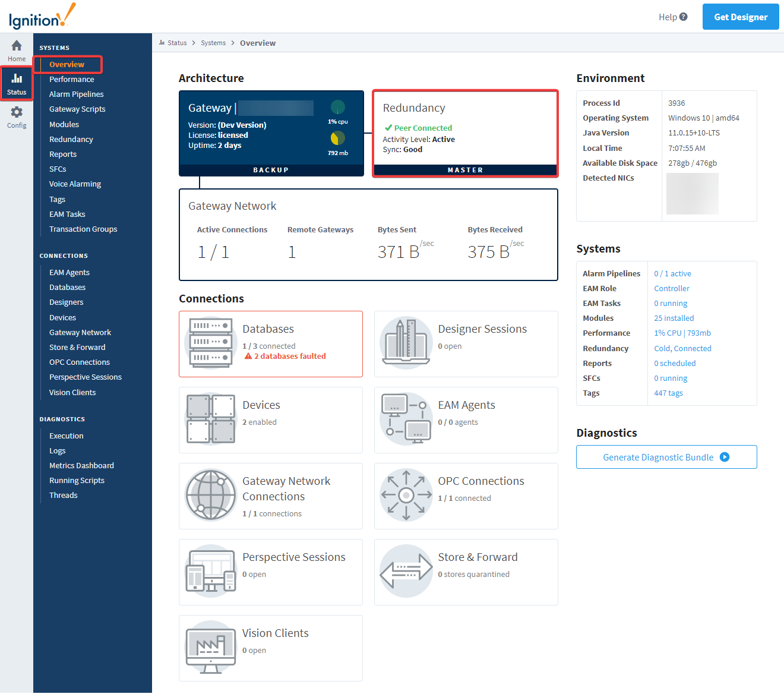Click the Vision Clients monitor icon
This screenshot has width=784, height=694.
click(211, 647)
